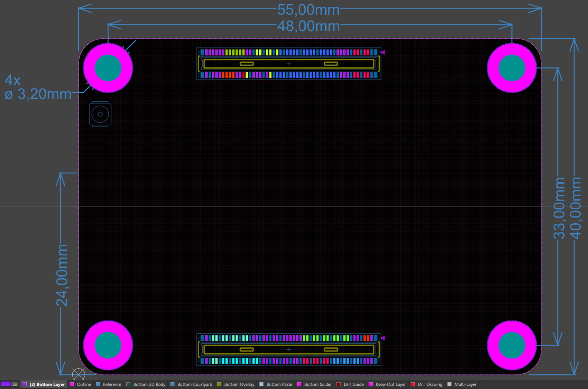Click the Bottom Courtyard color icon

click(172, 384)
